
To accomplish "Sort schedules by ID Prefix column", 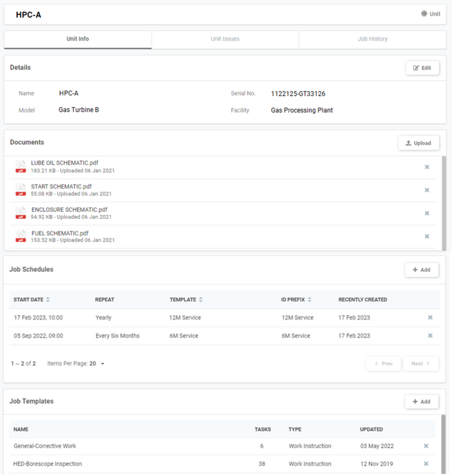I will [310, 300].
